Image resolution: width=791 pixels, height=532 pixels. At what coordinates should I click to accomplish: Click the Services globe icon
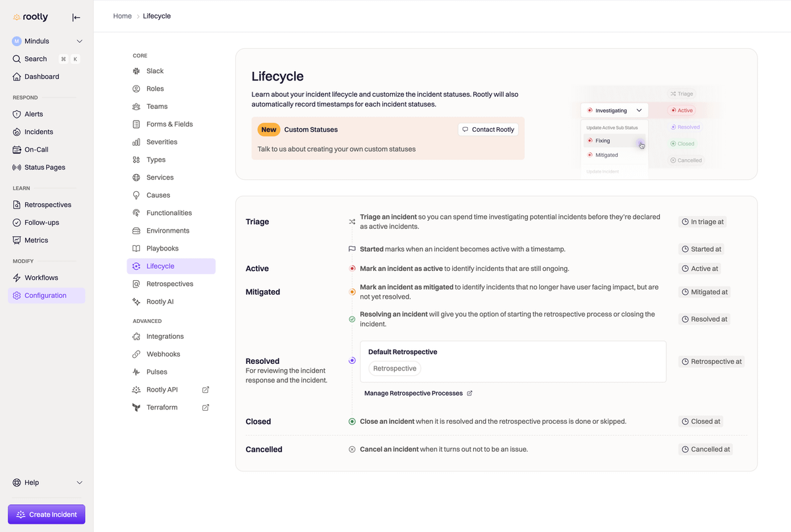pos(136,177)
